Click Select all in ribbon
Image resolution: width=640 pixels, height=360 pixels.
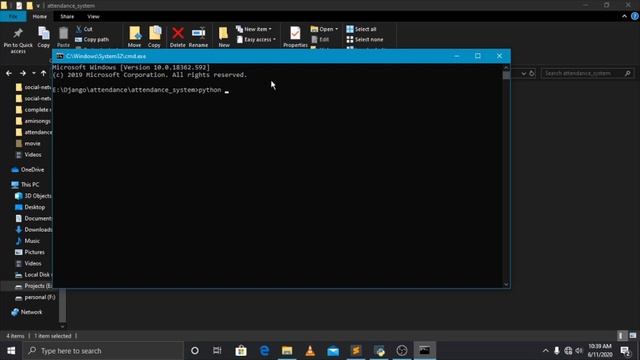tap(361, 29)
